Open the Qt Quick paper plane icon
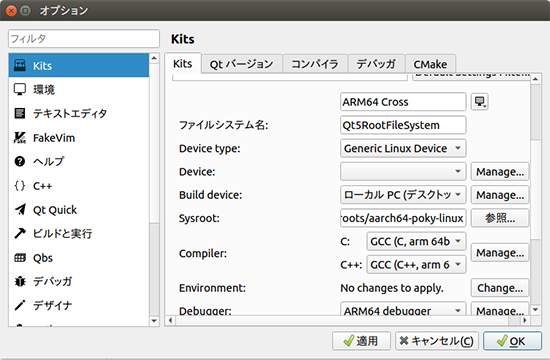The image size is (550, 360). point(20,209)
